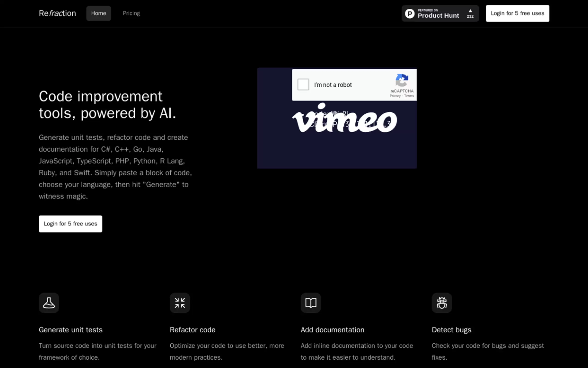Check the I'm not a robot checkbox

coord(303,84)
